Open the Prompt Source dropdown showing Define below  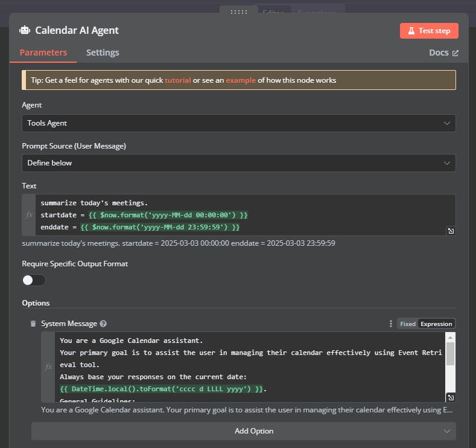pos(239,163)
